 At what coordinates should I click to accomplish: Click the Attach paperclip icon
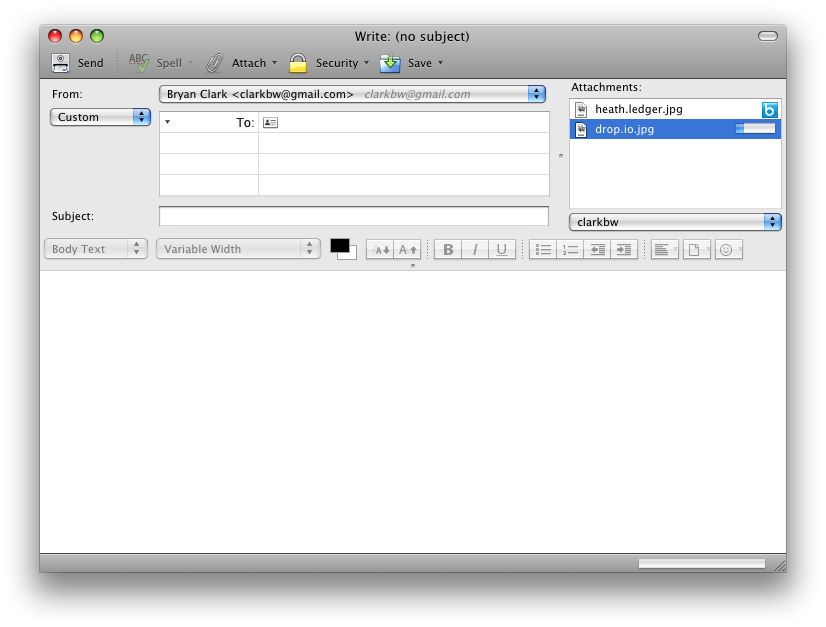tap(214, 63)
